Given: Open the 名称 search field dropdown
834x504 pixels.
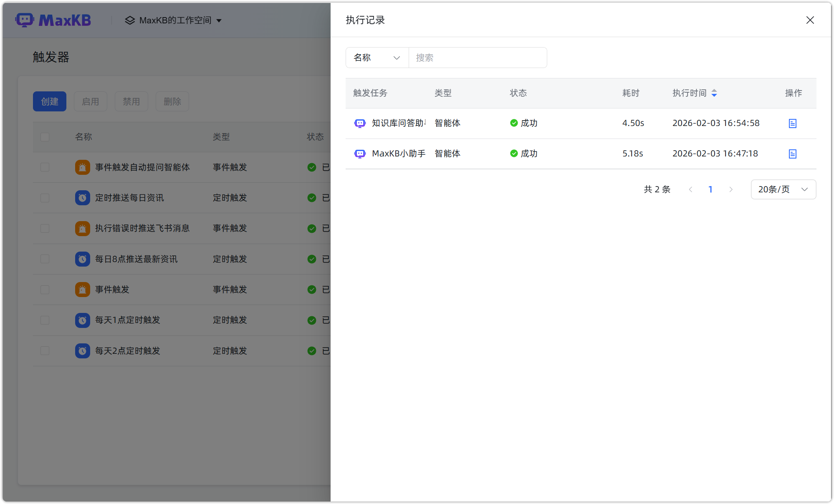Looking at the screenshot, I should click(377, 58).
